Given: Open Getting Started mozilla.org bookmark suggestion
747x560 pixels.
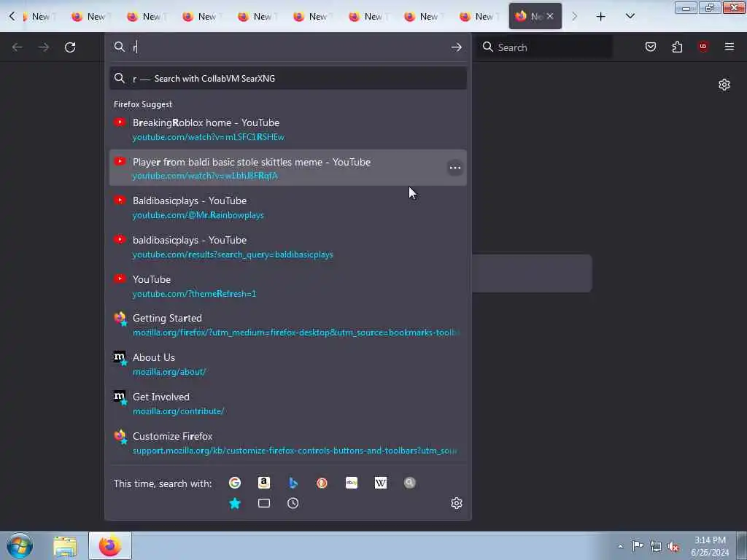Looking at the screenshot, I should [x=287, y=325].
